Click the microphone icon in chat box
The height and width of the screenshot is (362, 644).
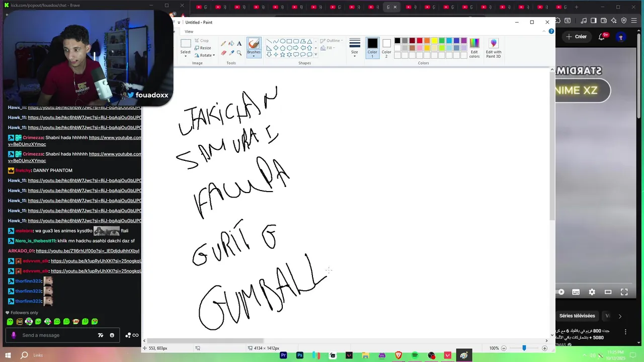coord(14,335)
